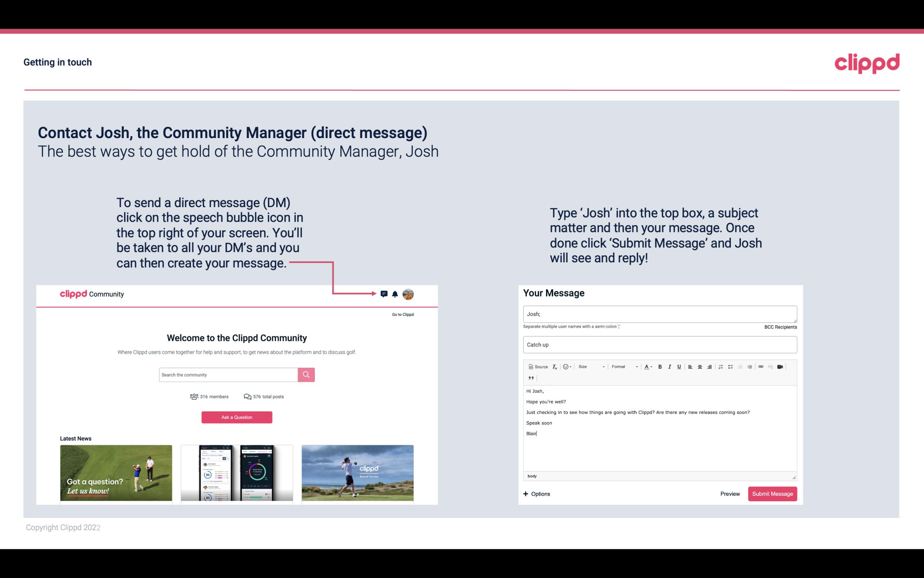924x578 pixels.
Task: Click the Preview button before sending
Action: tap(730, 494)
